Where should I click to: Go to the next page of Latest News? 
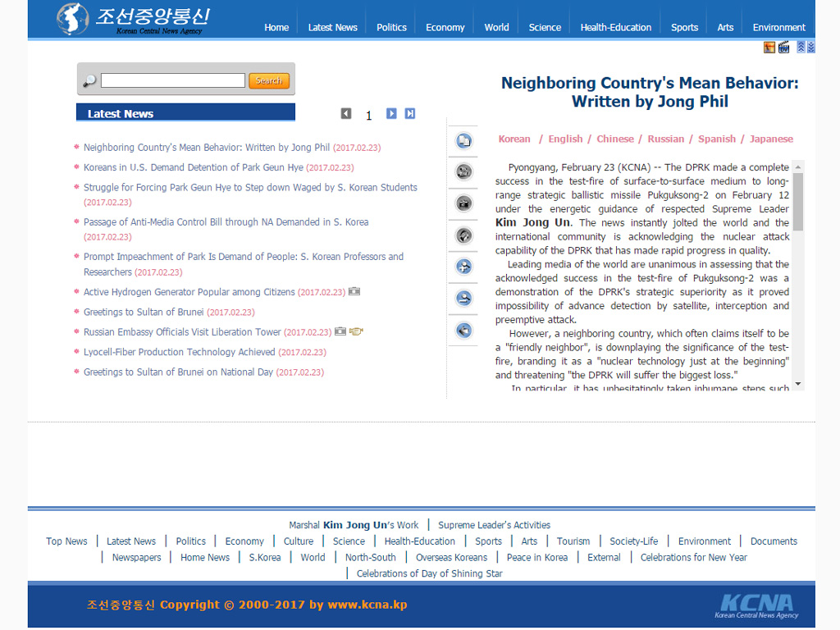391,113
